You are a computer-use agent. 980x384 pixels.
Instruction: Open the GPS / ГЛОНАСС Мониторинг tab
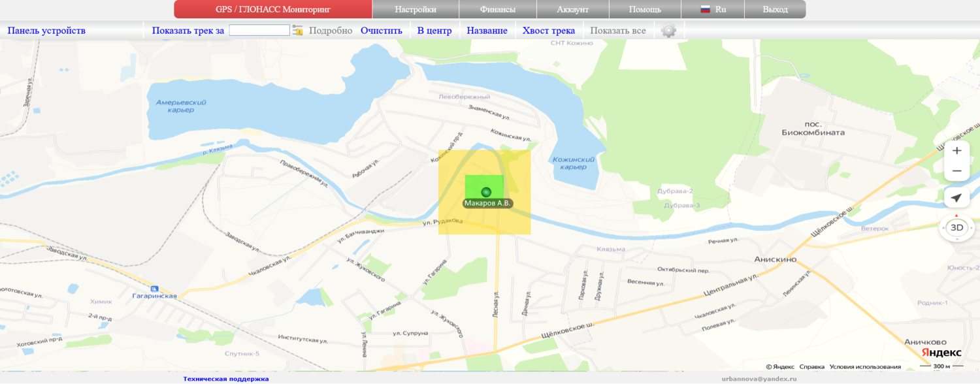[273, 9]
